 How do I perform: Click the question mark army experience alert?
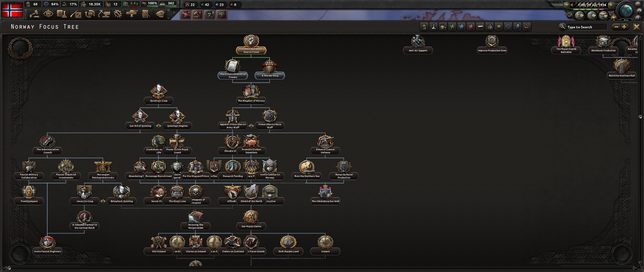click(209, 15)
